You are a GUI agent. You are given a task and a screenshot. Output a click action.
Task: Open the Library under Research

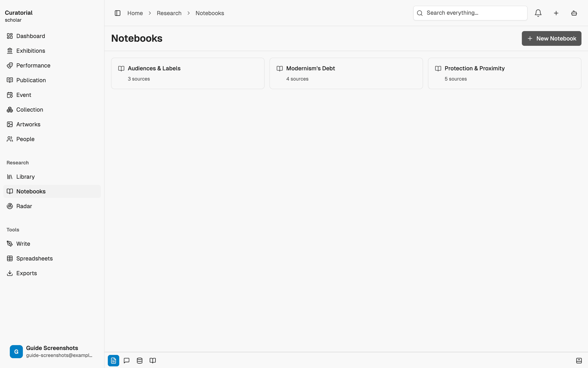[52, 177]
